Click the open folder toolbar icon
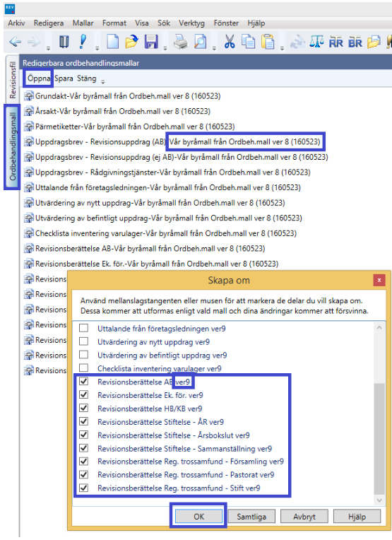The height and width of the screenshot is (540, 392). pos(131,42)
